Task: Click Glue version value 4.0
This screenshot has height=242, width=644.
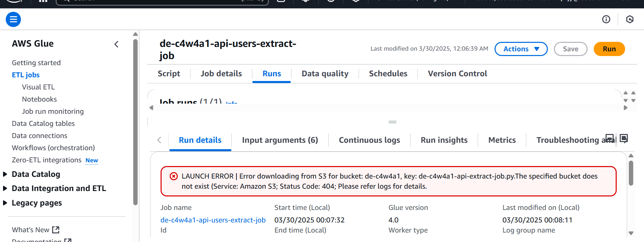Action: click(393, 220)
